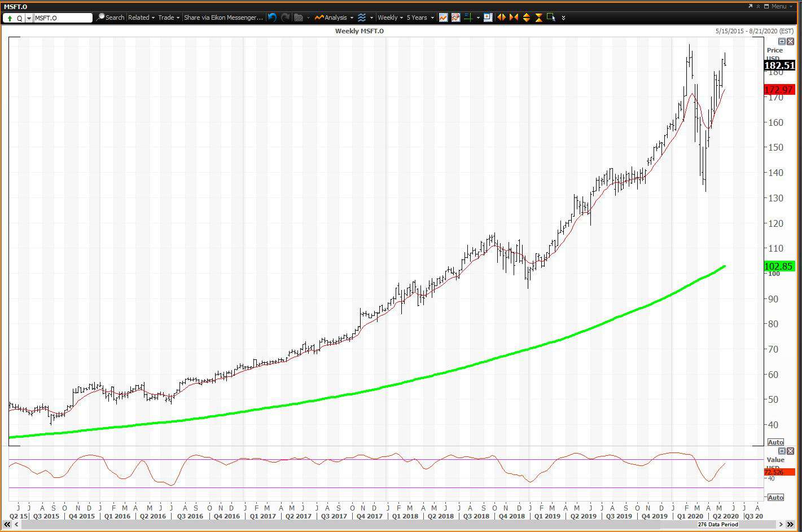Click the line chart style icon
This screenshot has height=532, width=802.
[x=443, y=17]
